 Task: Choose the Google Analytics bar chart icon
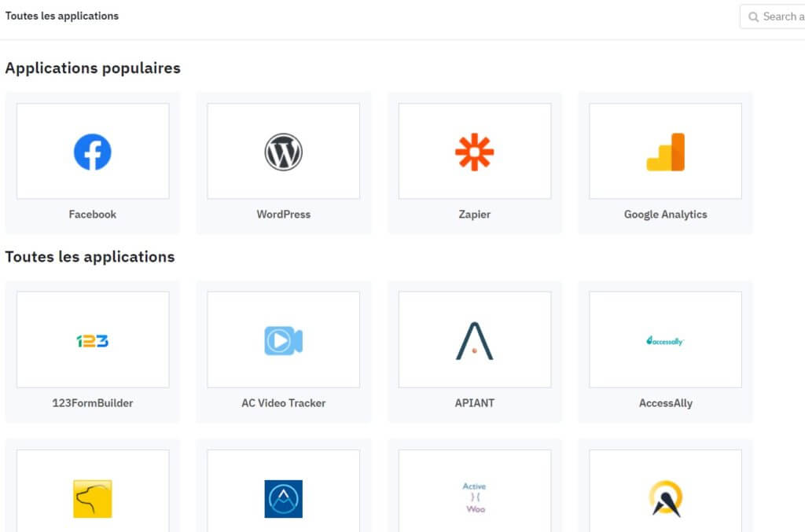665,152
